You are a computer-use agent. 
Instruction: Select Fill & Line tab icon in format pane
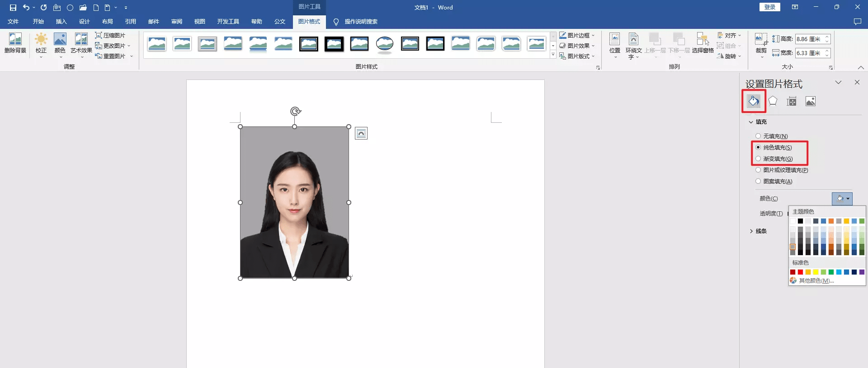tap(754, 101)
